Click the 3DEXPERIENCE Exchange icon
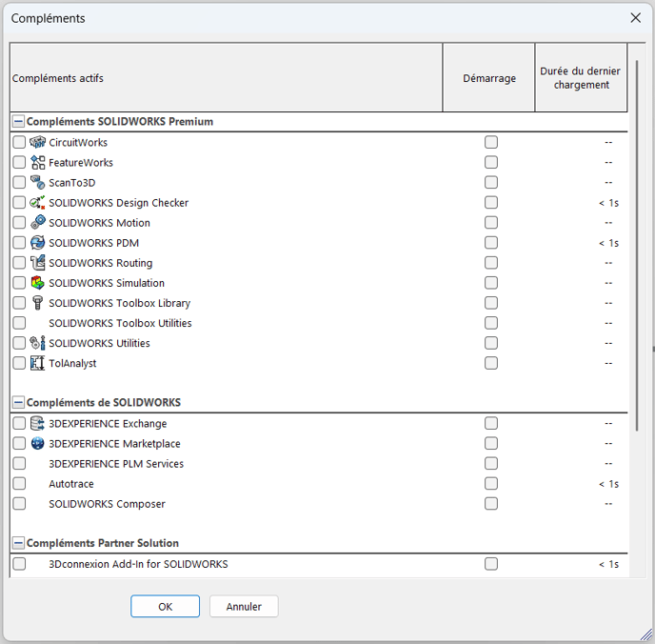The width and height of the screenshot is (655, 644). pos(37,423)
